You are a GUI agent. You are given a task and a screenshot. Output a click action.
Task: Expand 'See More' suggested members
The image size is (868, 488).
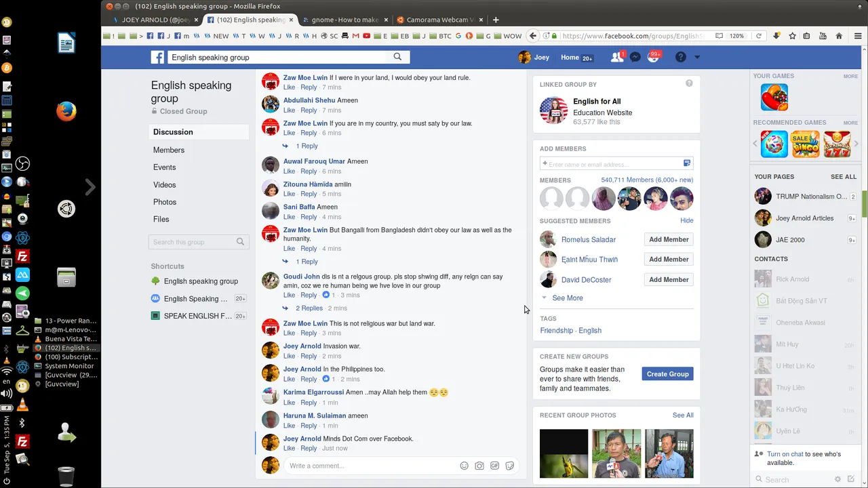(x=567, y=298)
